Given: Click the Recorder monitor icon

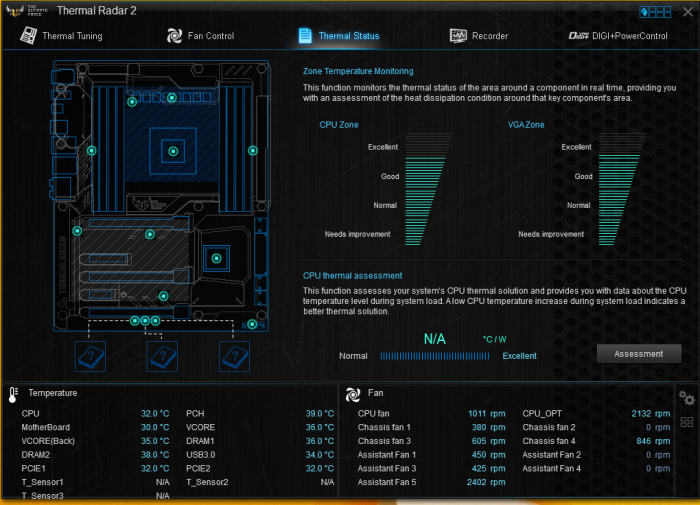Looking at the screenshot, I should click(458, 36).
